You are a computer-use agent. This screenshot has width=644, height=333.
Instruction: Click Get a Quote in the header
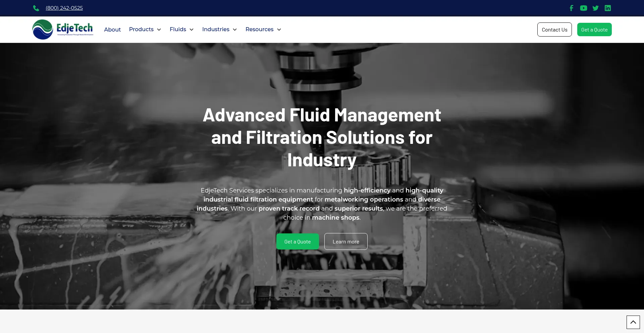point(594,30)
